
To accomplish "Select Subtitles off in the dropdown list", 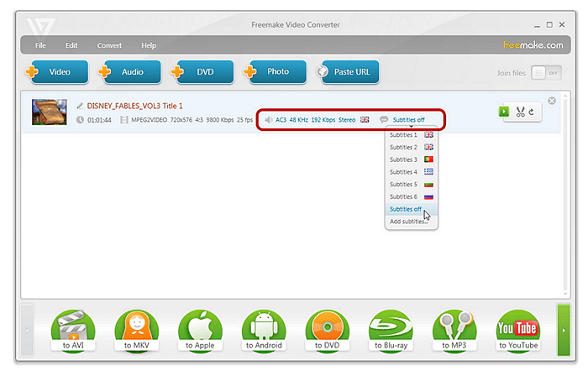I will pos(412,209).
